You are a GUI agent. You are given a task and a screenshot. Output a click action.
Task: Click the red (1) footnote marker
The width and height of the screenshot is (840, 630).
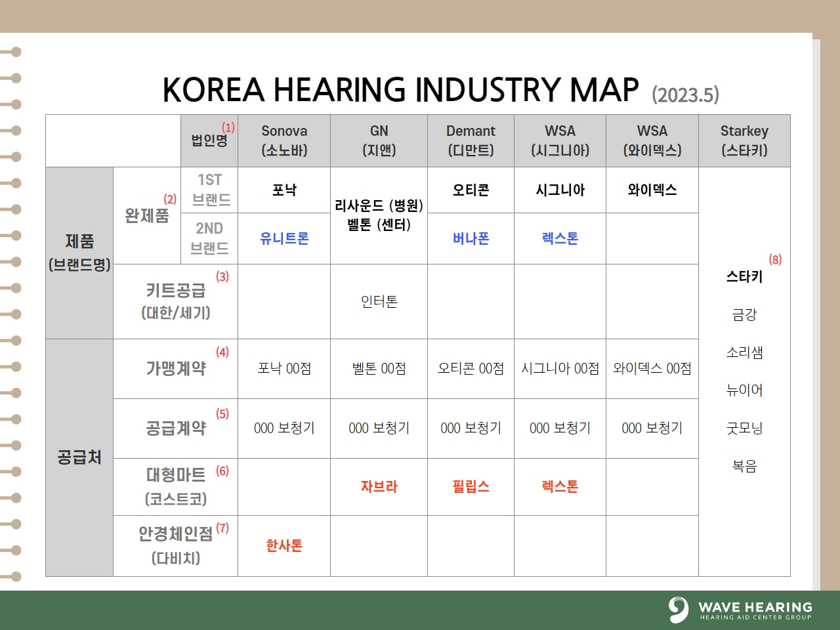[228, 127]
